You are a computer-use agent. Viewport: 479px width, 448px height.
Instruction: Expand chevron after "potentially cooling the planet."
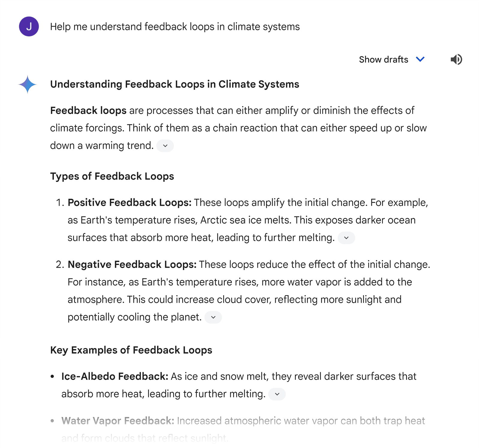(213, 317)
